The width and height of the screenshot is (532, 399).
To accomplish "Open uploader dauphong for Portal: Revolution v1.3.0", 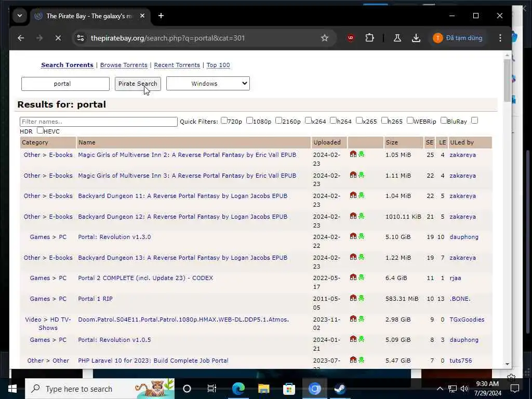I will (x=464, y=237).
